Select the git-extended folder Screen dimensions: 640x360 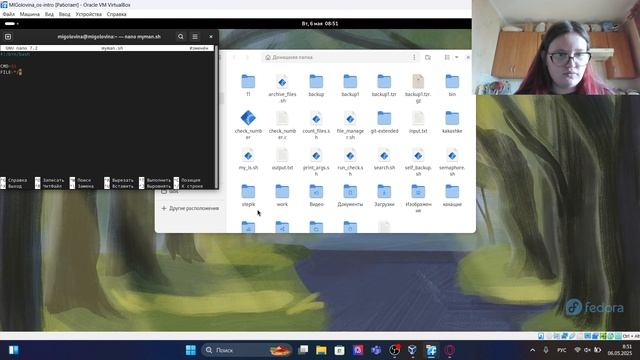pos(384,122)
